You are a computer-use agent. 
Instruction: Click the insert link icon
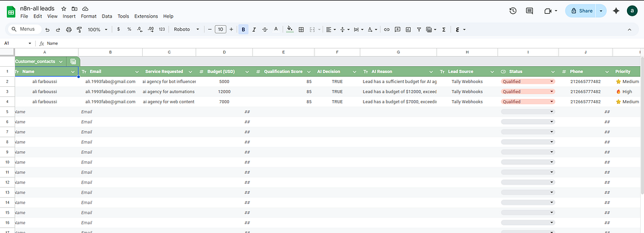(387, 30)
